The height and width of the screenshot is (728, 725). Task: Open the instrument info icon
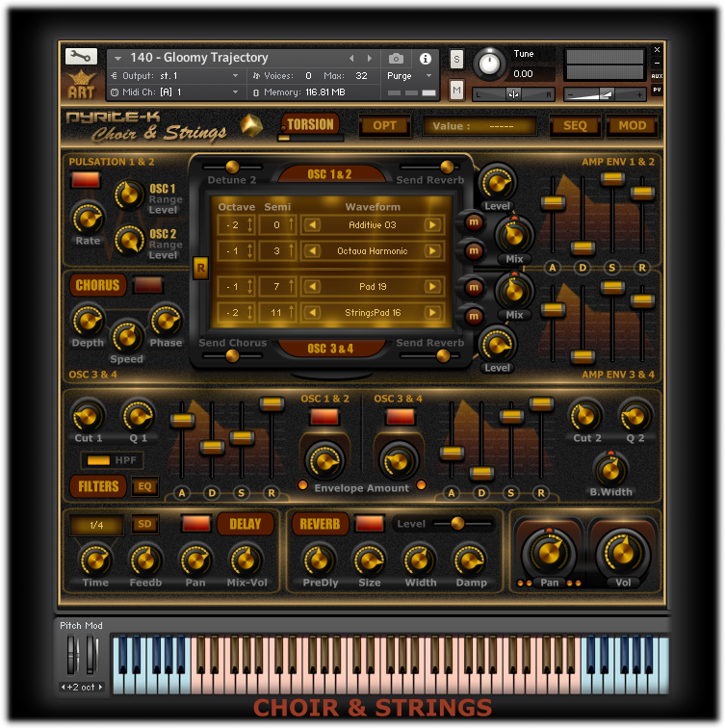coord(425,58)
